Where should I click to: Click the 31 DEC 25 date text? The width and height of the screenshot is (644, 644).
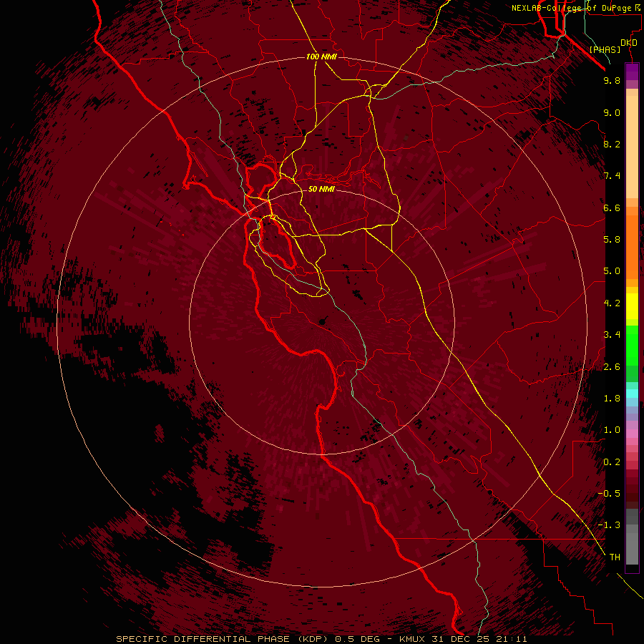462,639
